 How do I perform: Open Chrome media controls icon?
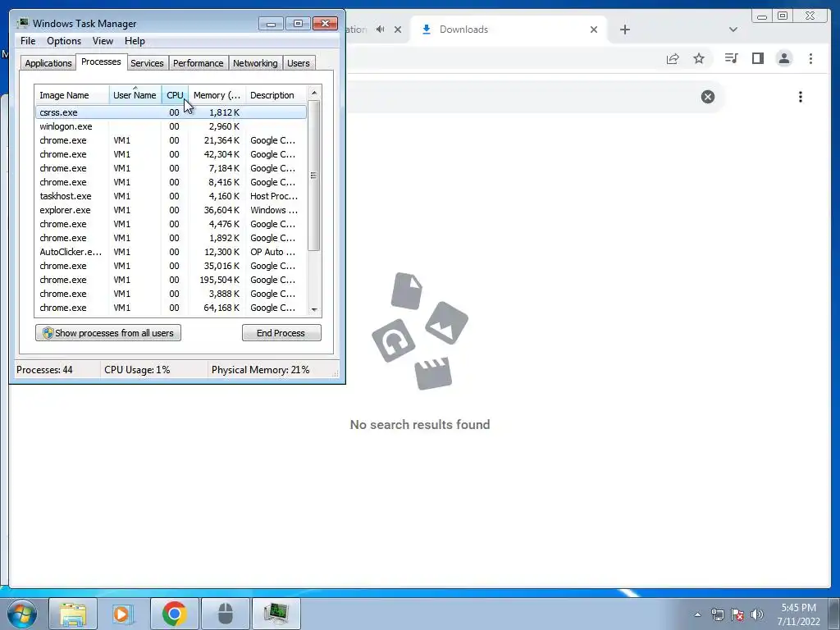(x=731, y=58)
